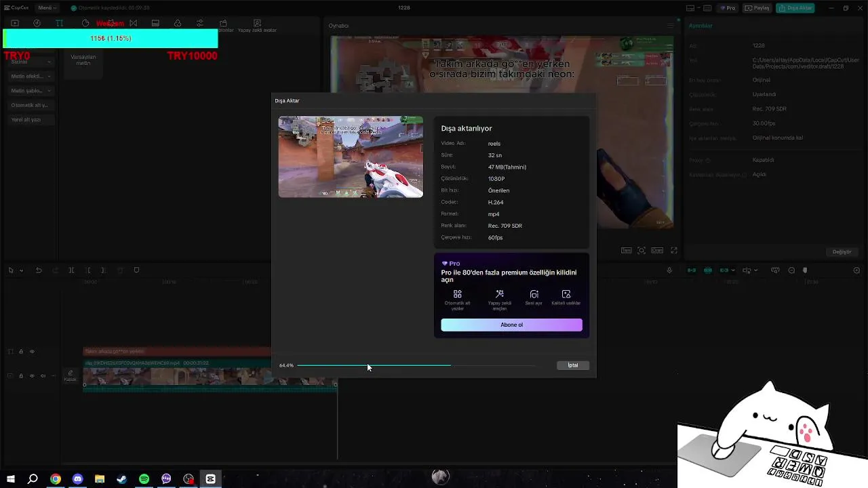Toggle visibility eye on the video track

[32, 375]
